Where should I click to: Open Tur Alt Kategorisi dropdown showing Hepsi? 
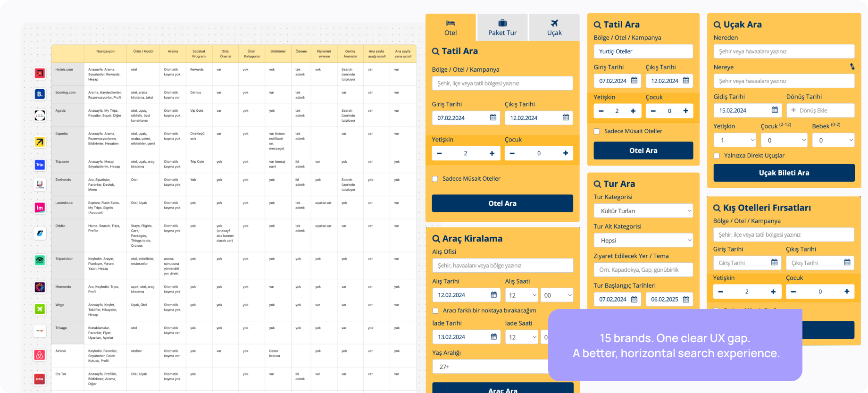click(x=643, y=240)
